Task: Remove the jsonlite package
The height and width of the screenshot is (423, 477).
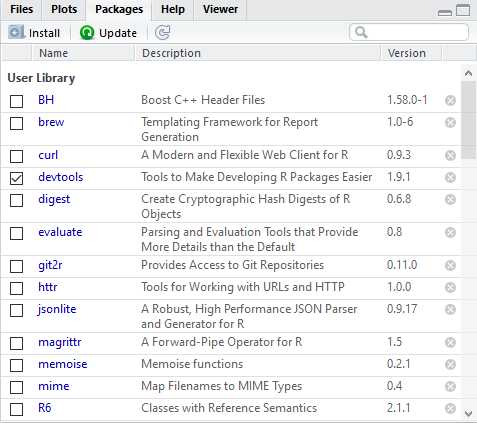Action: [x=450, y=309]
